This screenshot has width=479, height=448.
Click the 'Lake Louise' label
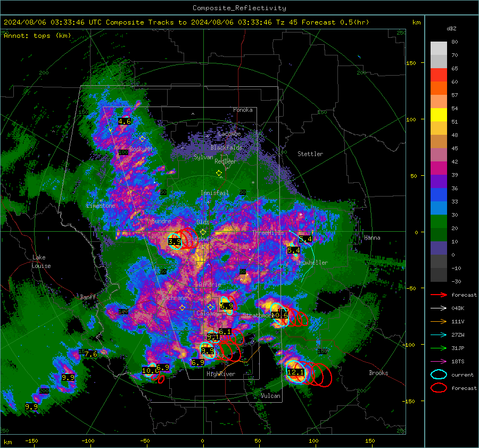pyautogui.click(x=41, y=262)
